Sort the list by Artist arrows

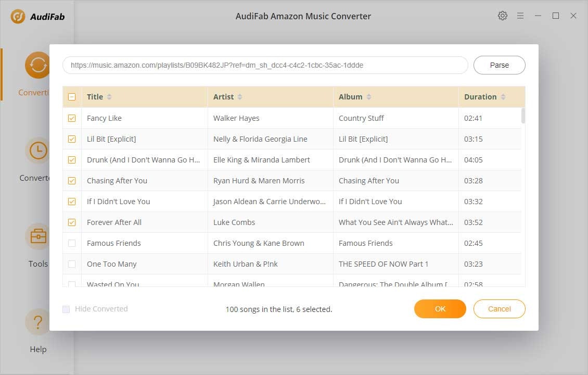(x=240, y=97)
